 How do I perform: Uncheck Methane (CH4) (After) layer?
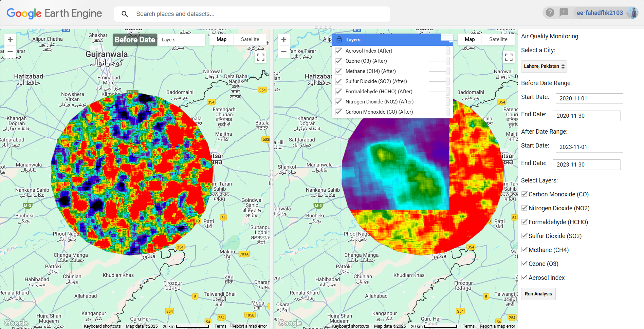(339, 71)
